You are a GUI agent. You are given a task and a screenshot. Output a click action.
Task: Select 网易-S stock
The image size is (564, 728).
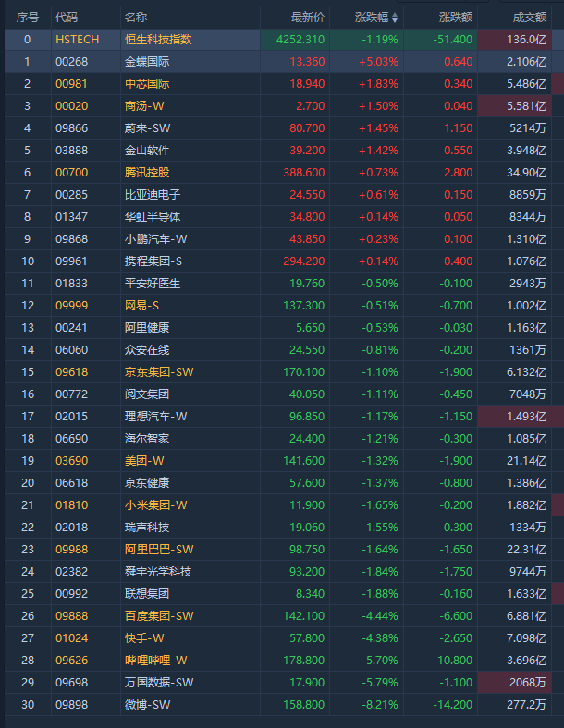pos(141,306)
